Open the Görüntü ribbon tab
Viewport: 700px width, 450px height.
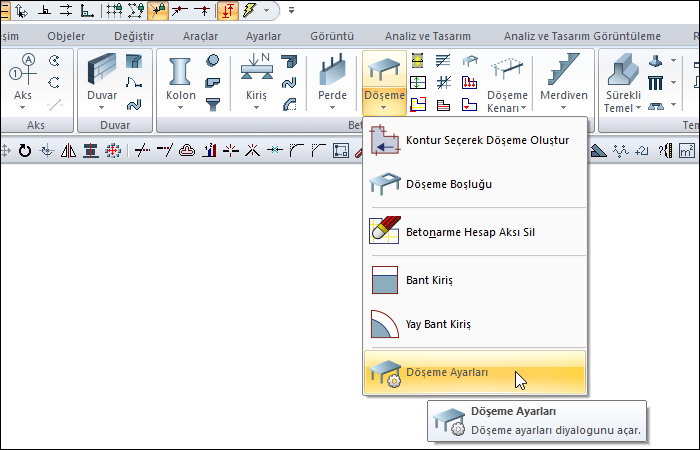[x=332, y=36]
